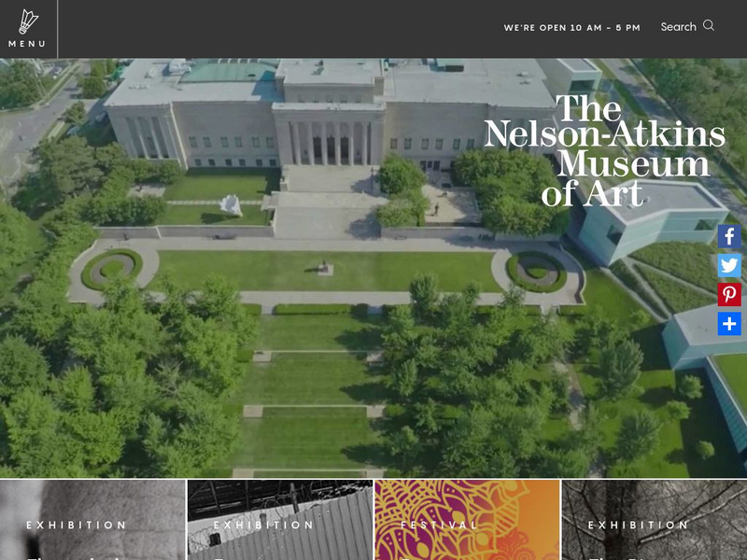Share the page on Facebook
The image size is (747, 560).
[729, 237]
